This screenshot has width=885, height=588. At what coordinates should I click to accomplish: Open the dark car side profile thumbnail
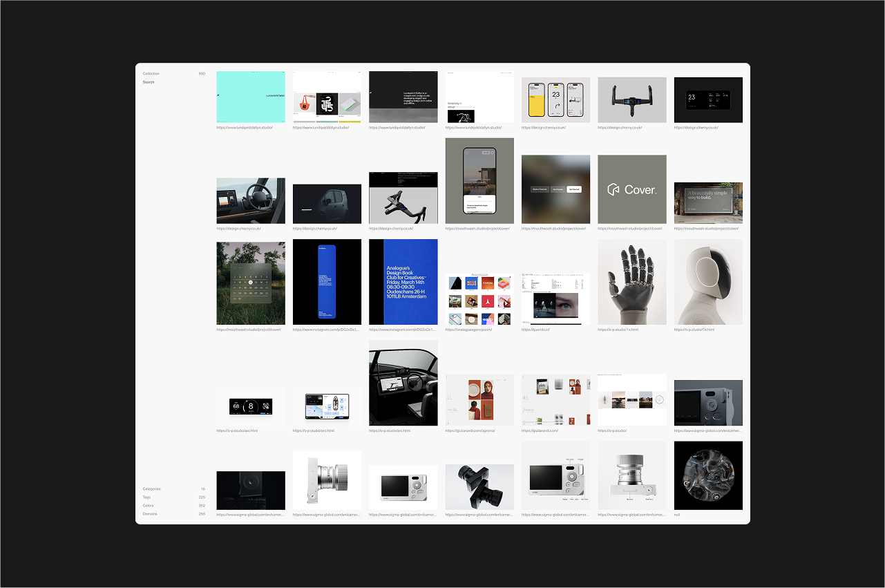click(x=327, y=204)
